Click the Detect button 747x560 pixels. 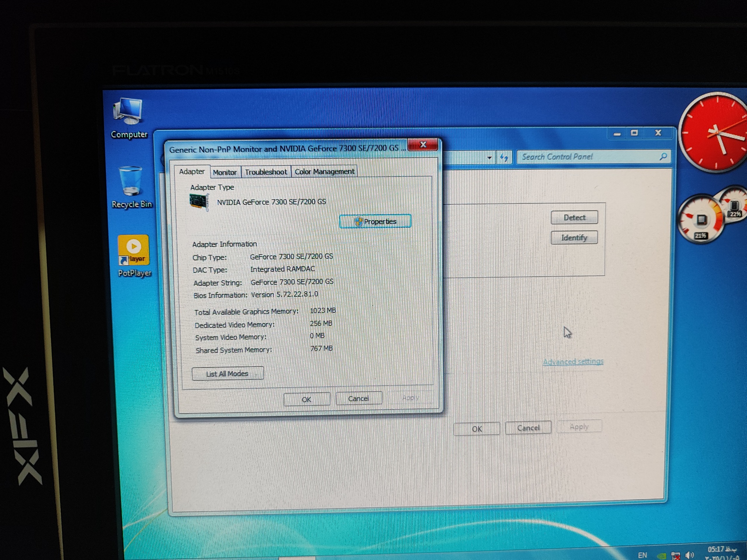[575, 218]
